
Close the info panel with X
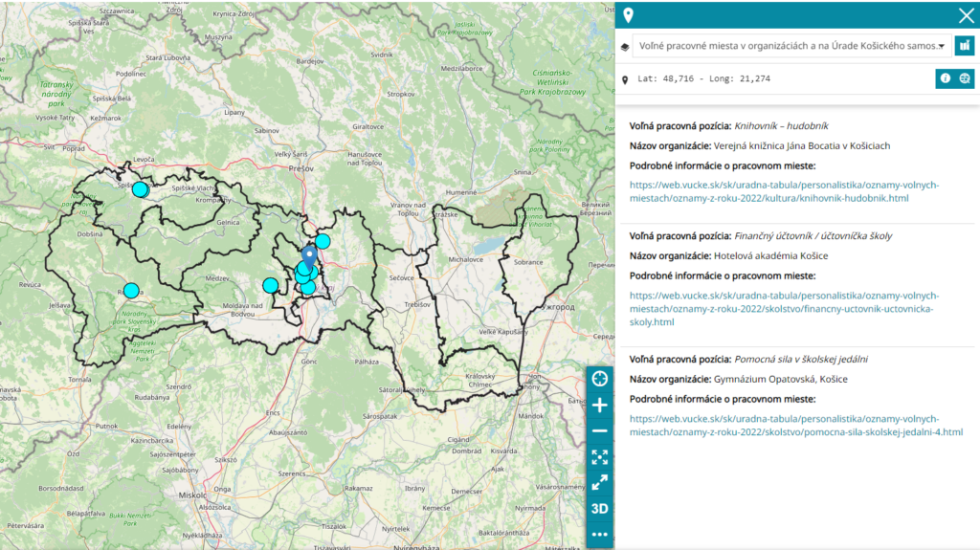[966, 15]
